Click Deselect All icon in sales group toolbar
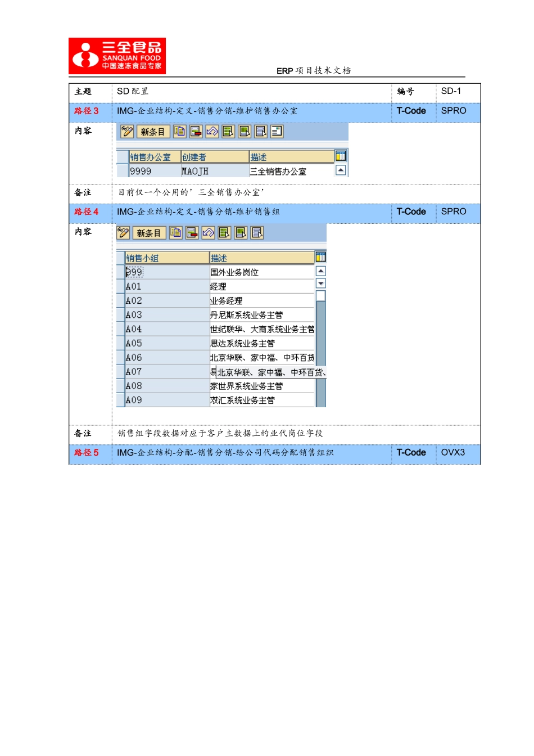Viewport: 534px width, 756px height. (257, 233)
